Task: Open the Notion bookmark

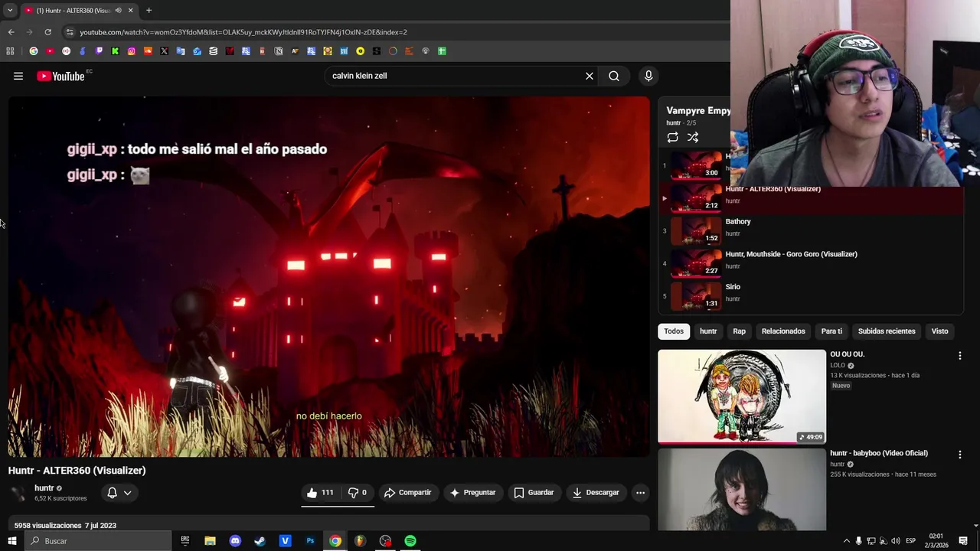Action: click(x=279, y=51)
